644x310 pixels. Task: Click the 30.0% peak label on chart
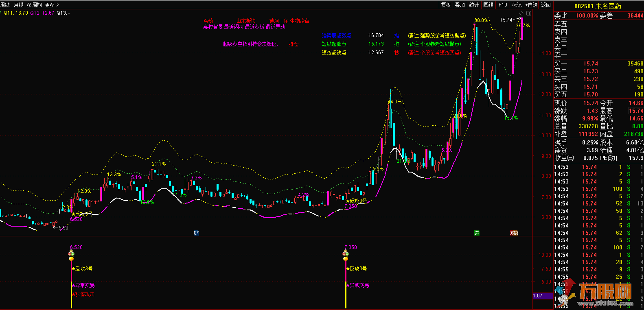tap(481, 20)
